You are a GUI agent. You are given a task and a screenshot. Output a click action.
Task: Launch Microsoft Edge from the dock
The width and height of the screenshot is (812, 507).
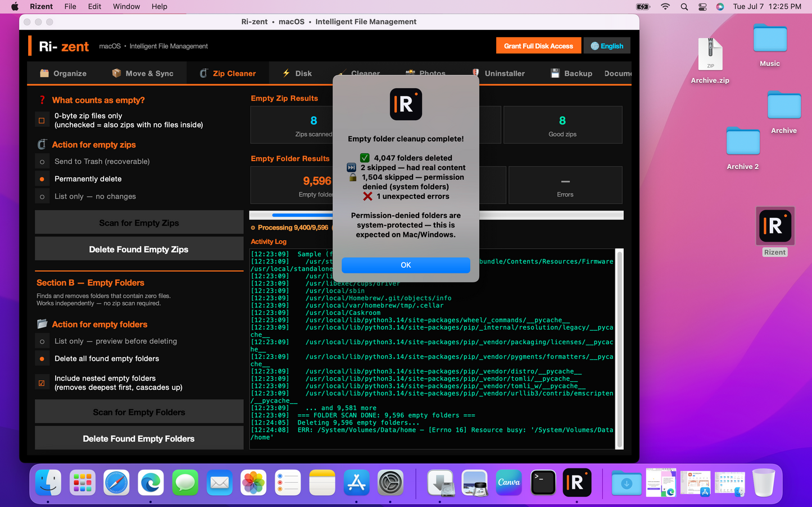point(151,482)
